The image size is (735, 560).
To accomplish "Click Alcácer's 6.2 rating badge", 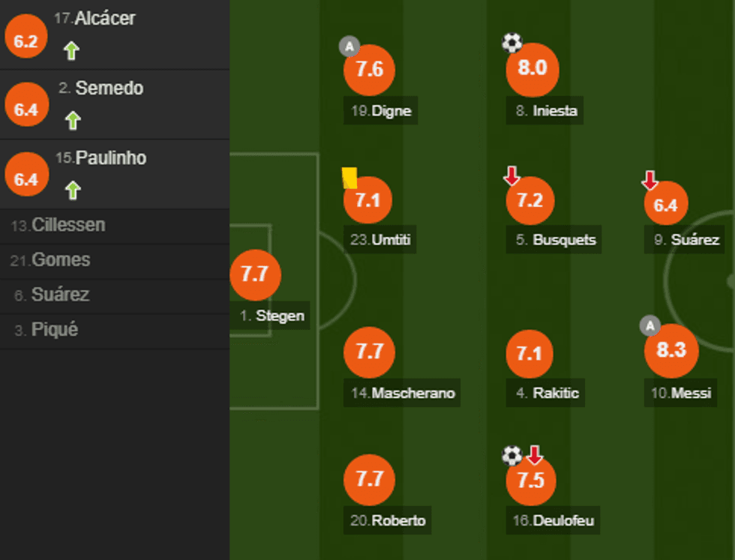I will pos(25,41).
